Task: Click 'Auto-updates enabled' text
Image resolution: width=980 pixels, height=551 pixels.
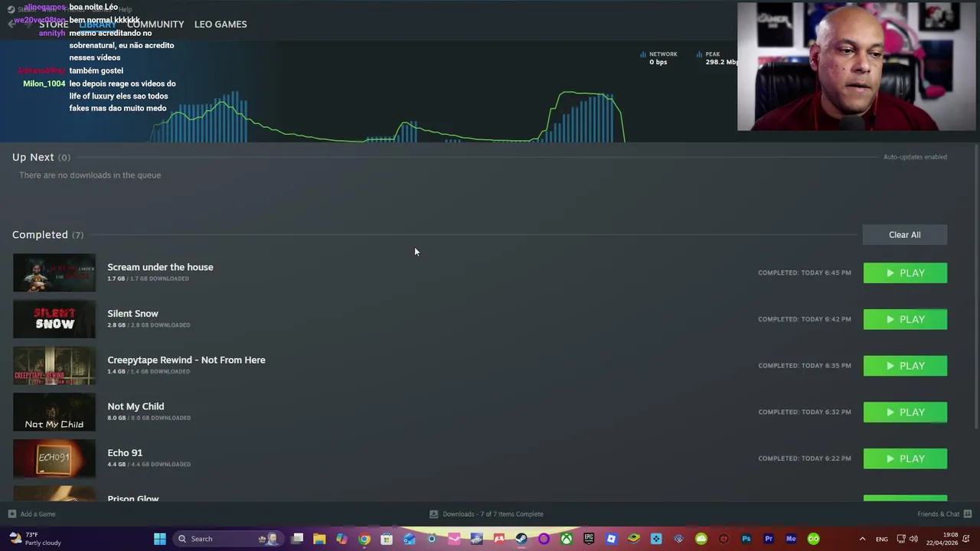Action: pyautogui.click(x=915, y=157)
